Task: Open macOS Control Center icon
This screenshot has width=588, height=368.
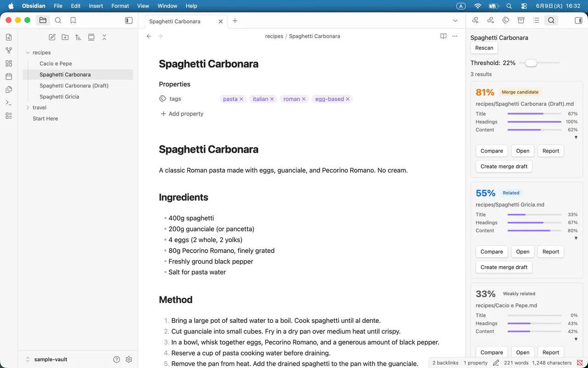Action: [524, 6]
